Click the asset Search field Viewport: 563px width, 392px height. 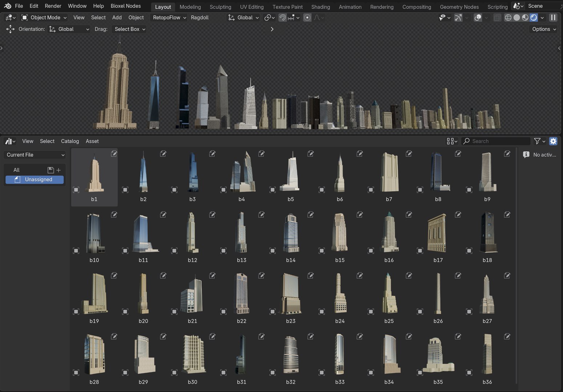coord(496,141)
